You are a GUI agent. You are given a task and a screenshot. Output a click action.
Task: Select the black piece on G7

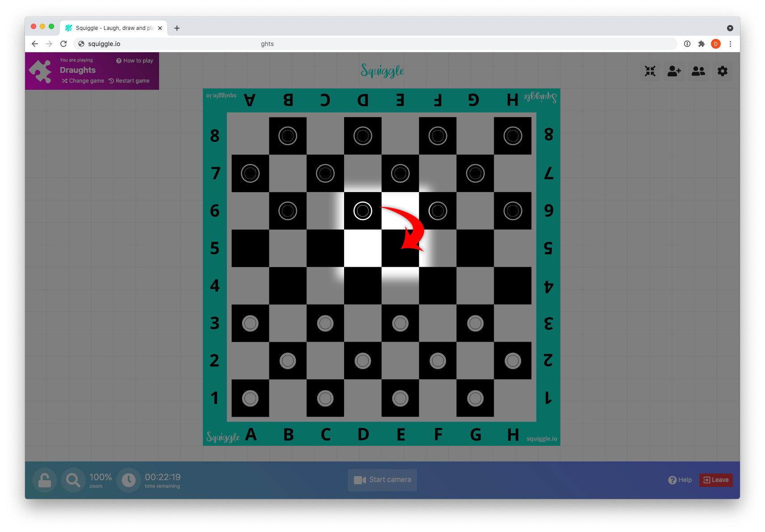pyautogui.click(x=475, y=173)
